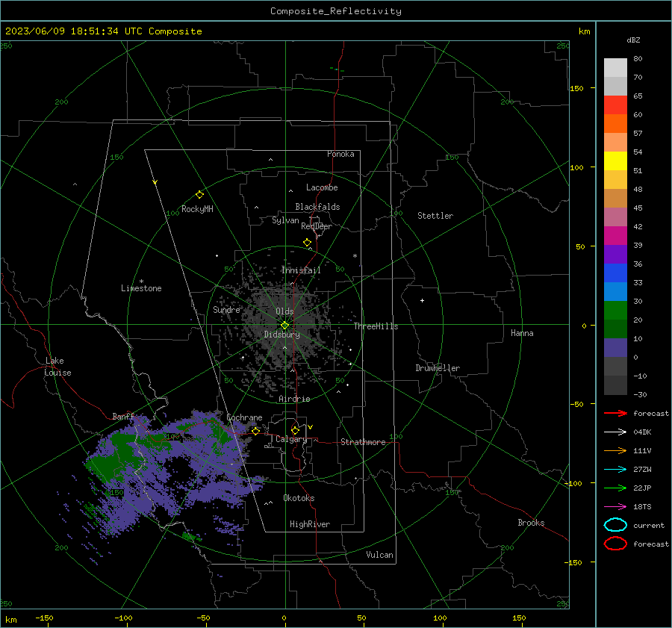672x628 pixels.
Task: Select the violet 0-10 dBZ swatch
Action: click(x=615, y=347)
